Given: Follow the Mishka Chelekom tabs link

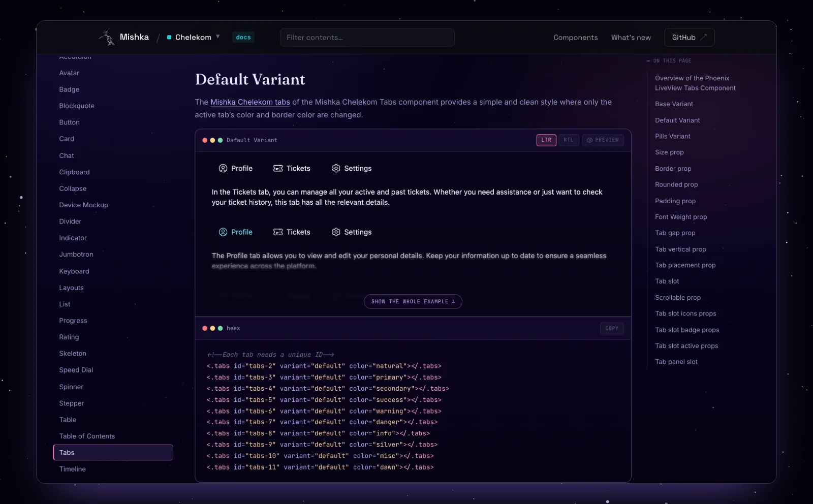Looking at the screenshot, I should click(250, 102).
